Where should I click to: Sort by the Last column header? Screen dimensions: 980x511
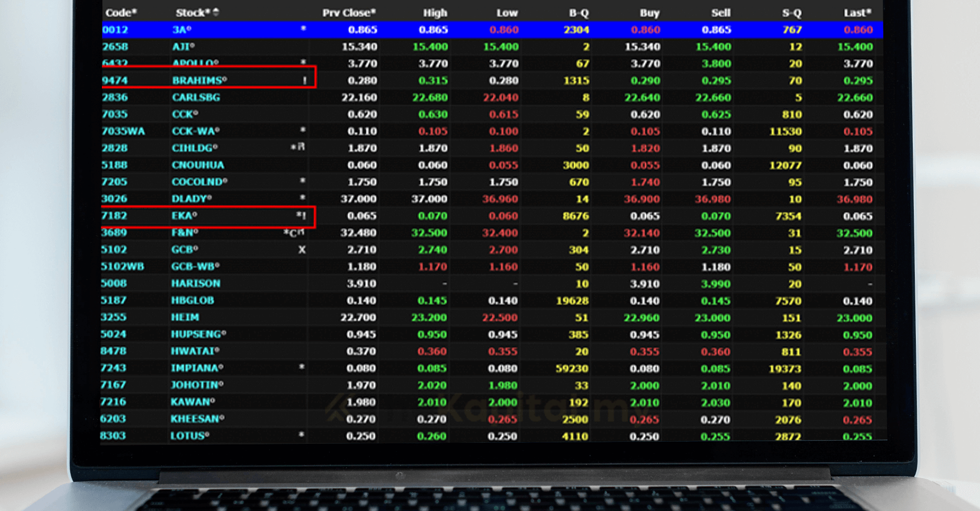tap(857, 13)
